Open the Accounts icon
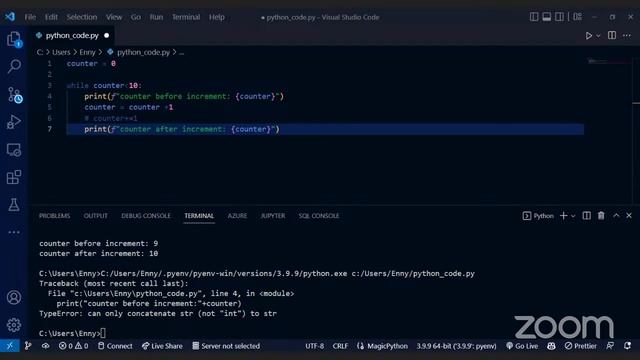640x360 pixels. click(x=14, y=297)
